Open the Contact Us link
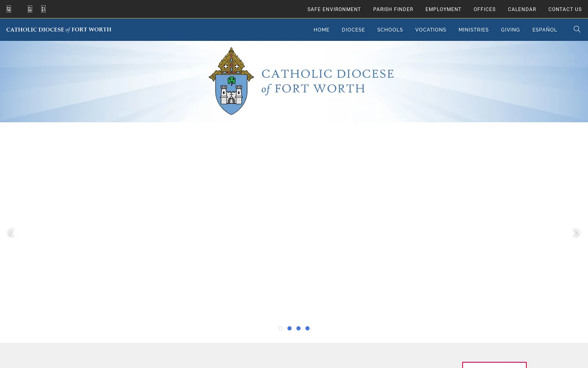The image size is (588, 368). 565,9
